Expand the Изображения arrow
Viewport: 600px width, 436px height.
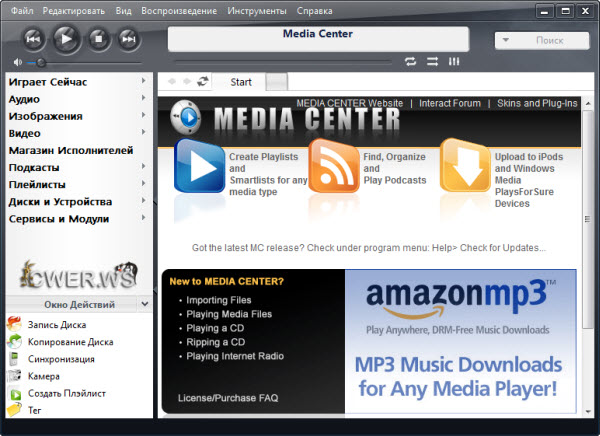(x=143, y=115)
